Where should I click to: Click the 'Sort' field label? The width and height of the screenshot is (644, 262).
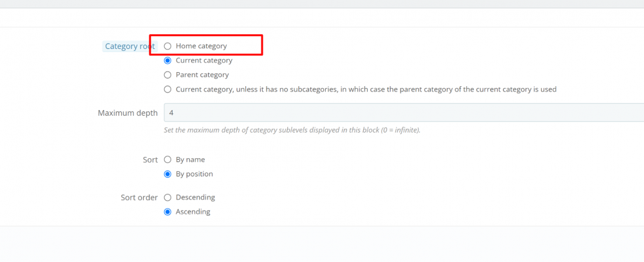point(150,160)
